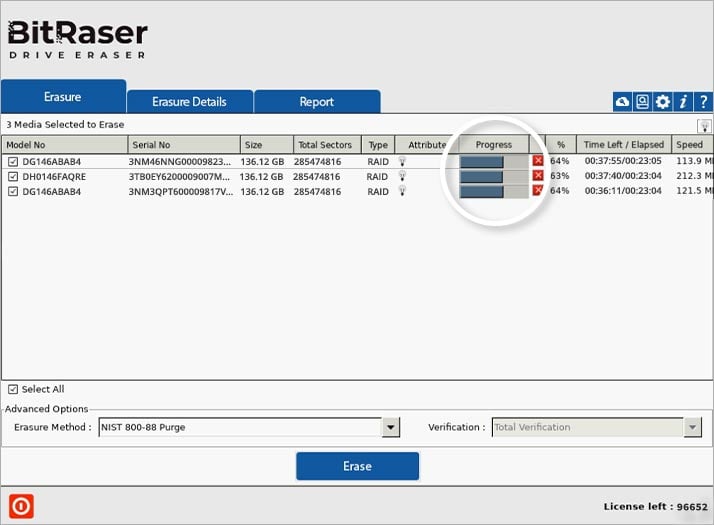Open the help question mark icon
This screenshot has width=714, height=525.
pos(703,102)
